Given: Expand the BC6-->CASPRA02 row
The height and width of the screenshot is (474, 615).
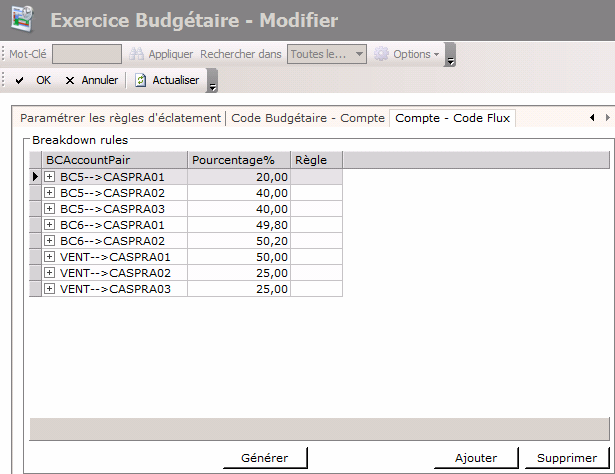Looking at the screenshot, I should point(50,241).
